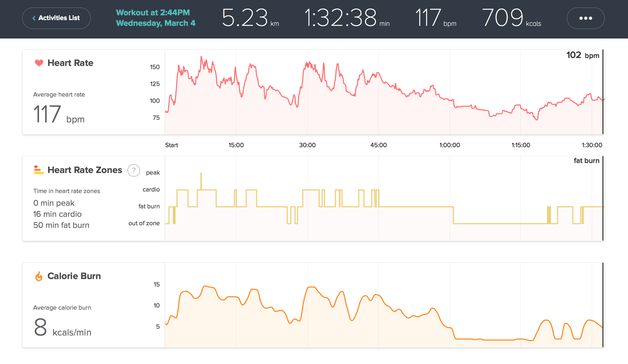Click the 30:00 time axis label
Image resolution: width=628 pixels, height=364 pixels.
[307, 145]
